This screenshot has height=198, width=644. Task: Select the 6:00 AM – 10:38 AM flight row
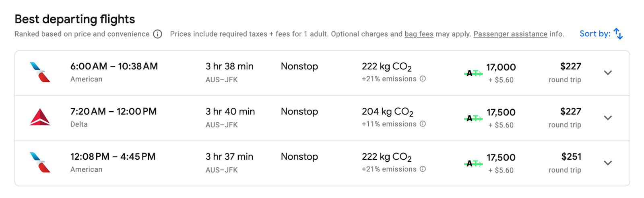[322, 73]
